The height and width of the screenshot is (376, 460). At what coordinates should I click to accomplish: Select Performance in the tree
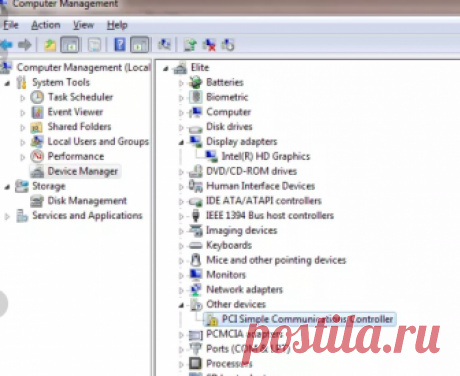coord(76,156)
